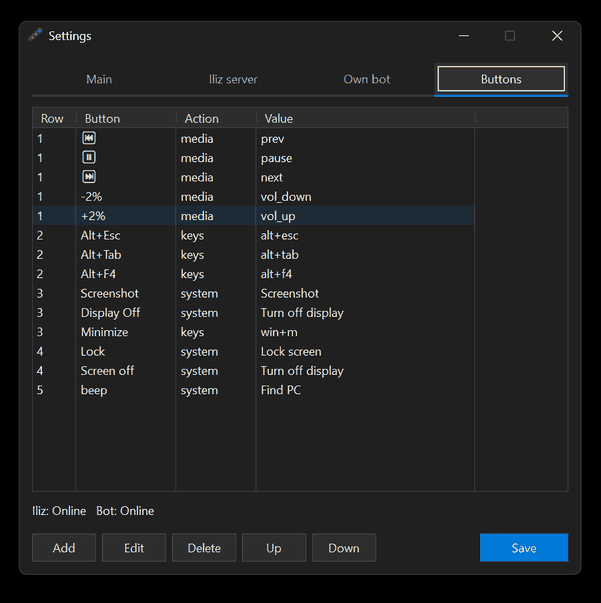The image size is (601, 603).
Task: Click the Row column header
Action: pyautogui.click(x=54, y=118)
